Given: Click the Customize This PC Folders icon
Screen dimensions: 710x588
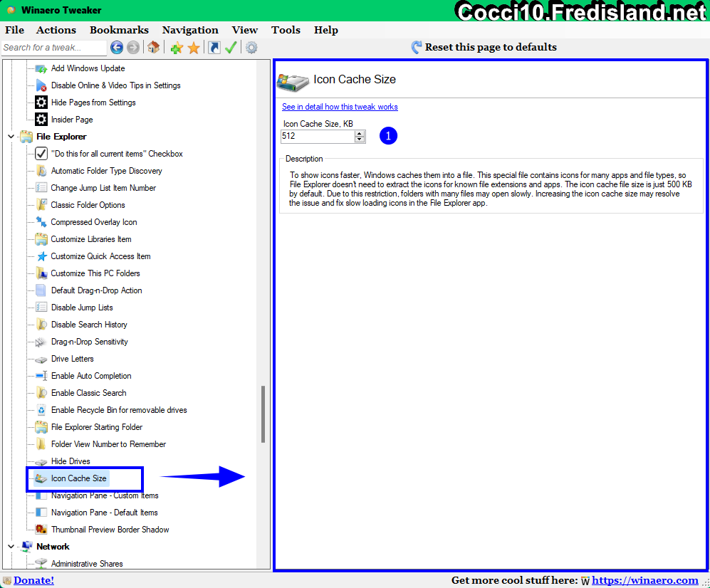Looking at the screenshot, I should (x=41, y=273).
